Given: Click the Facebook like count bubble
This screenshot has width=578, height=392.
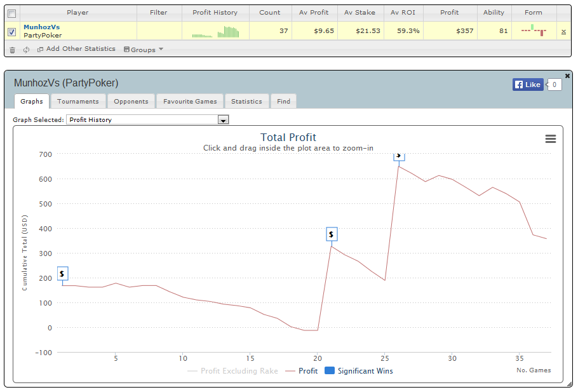Looking at the screenshot, I should 554,84.
